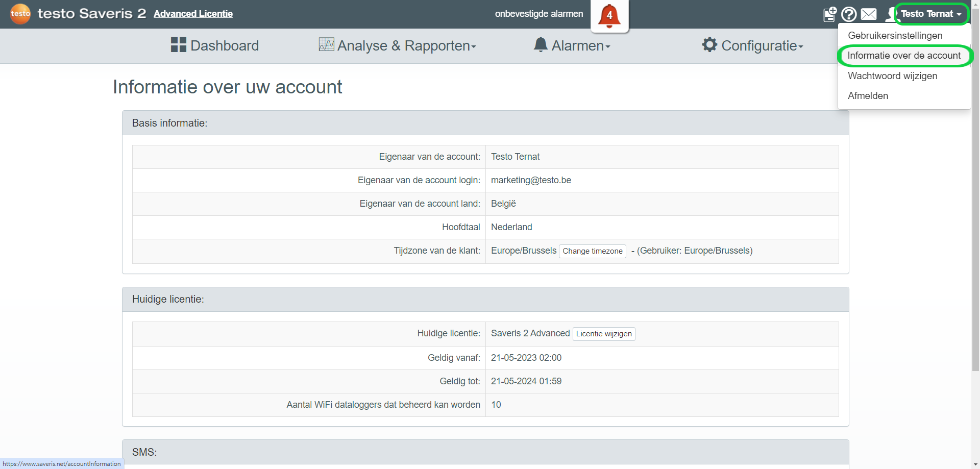
Task: Click the 21-05-2023 02:00 valid-from date
Action: pos(526,358)
